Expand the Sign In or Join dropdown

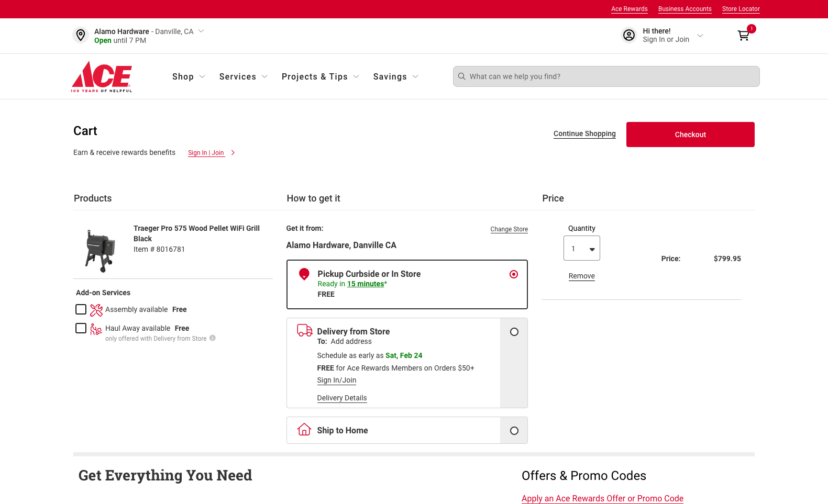click(700, 36)
